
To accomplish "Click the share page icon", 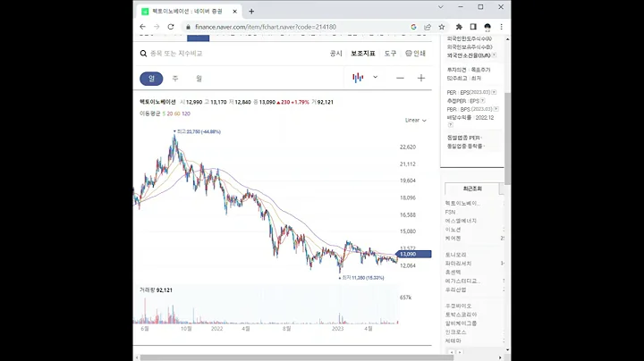I will point(428,27).
